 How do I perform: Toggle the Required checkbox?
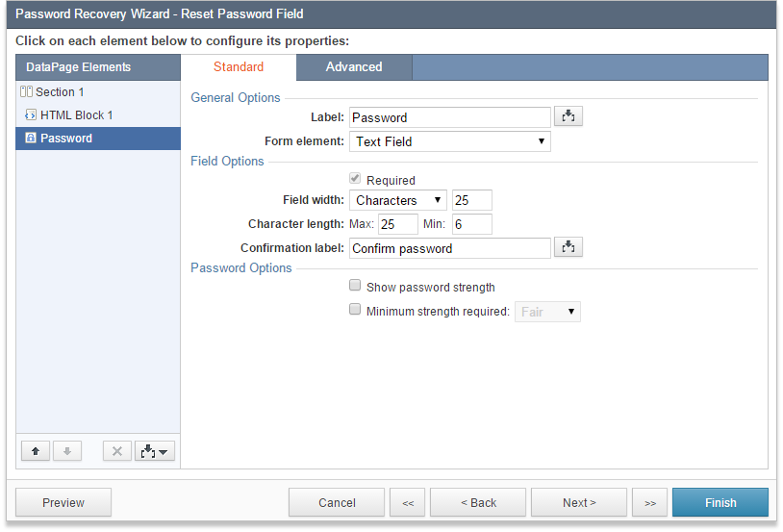point(355,178)
